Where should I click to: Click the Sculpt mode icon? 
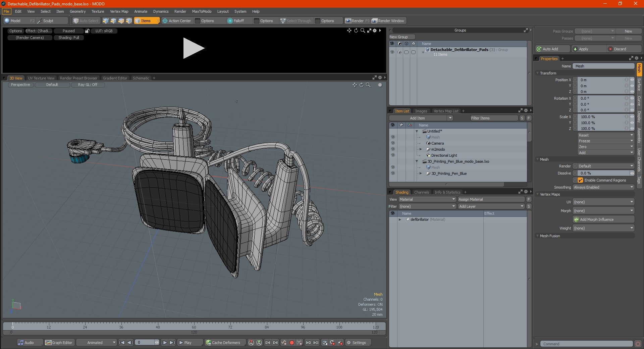click(40, 21)
